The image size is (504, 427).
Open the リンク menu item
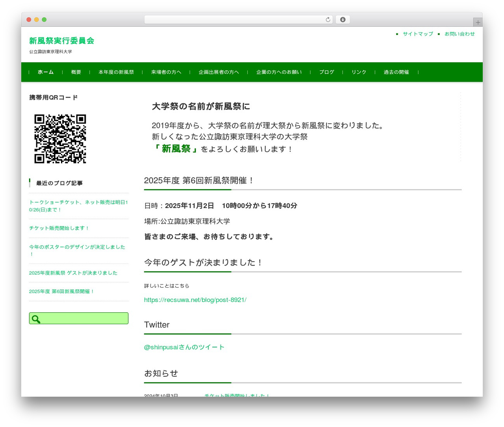(x=359, y=72)
